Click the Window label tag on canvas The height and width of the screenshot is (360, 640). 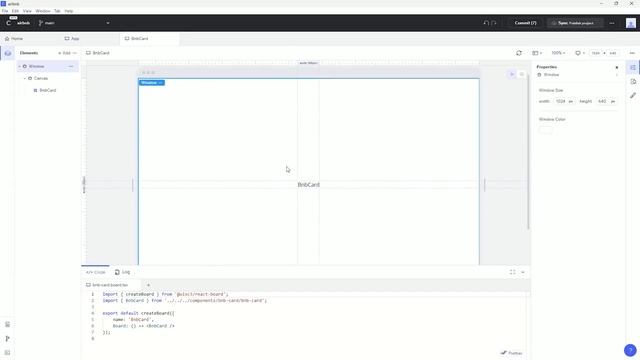[x=152, y=83]
